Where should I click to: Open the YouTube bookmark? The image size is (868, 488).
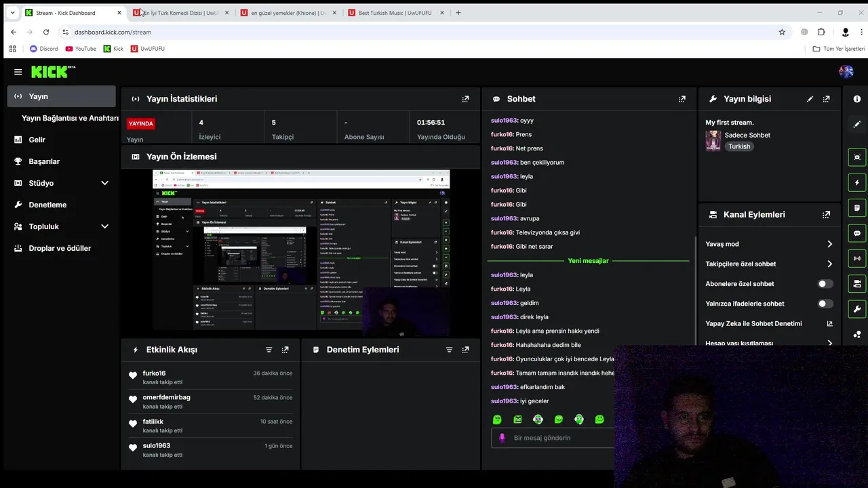81,49
